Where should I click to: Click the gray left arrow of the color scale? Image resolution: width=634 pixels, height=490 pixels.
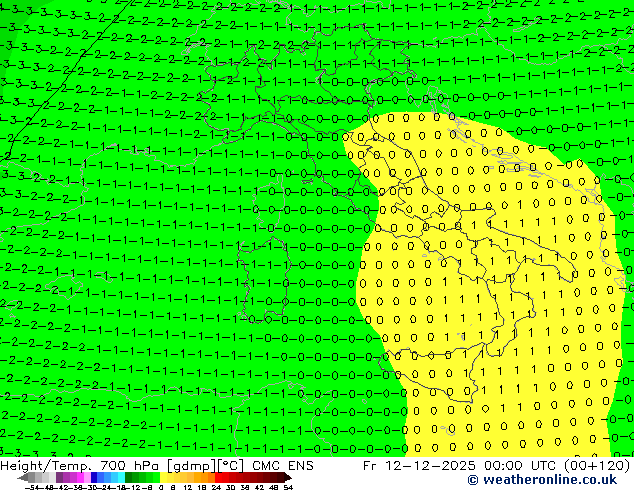[x=23, y=477]
